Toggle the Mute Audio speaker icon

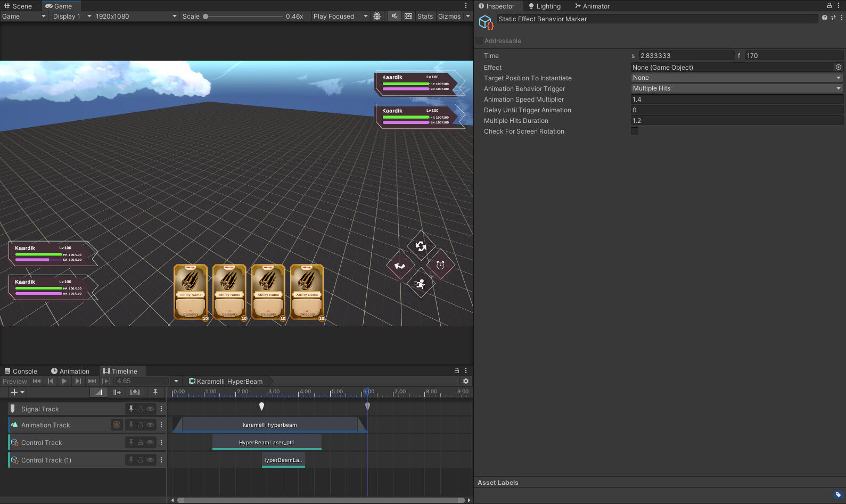click(x=395, y=16)
